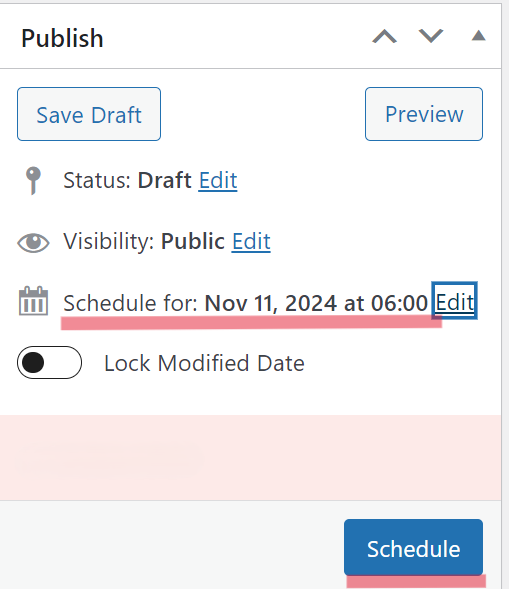The height and width of the screenshot is (589, 509).
Task: Click the Publish panel heading
Action: [x=62, y=38]
